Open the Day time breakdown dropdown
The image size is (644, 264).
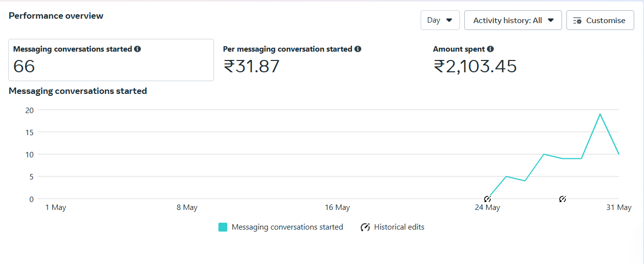pos(440,20)
